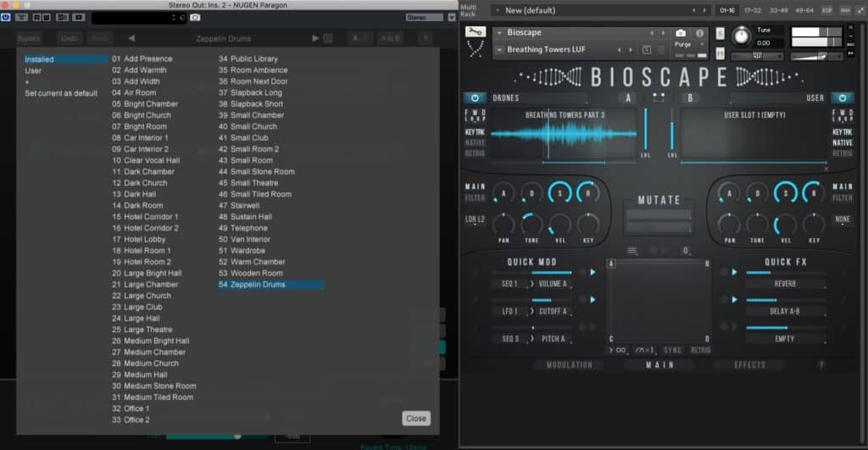
Task: Toggle RETRIG under the XY pad
Action: pyautogui.click(x=700, y=350)
